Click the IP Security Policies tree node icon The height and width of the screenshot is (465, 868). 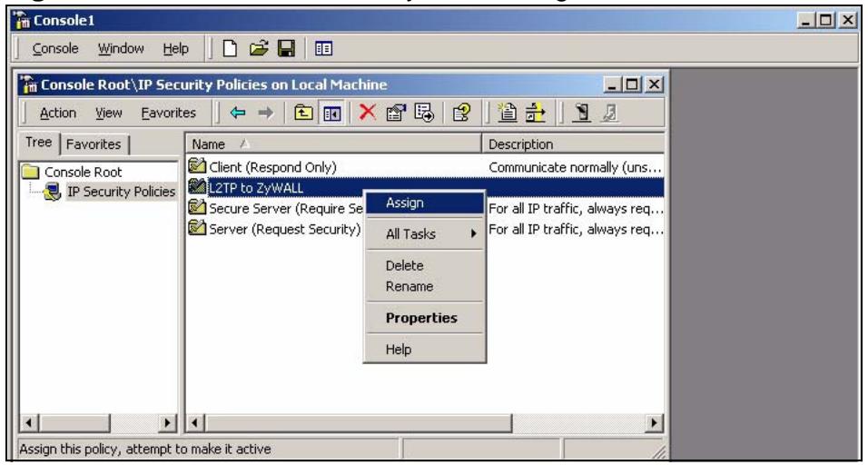point(53,193)
